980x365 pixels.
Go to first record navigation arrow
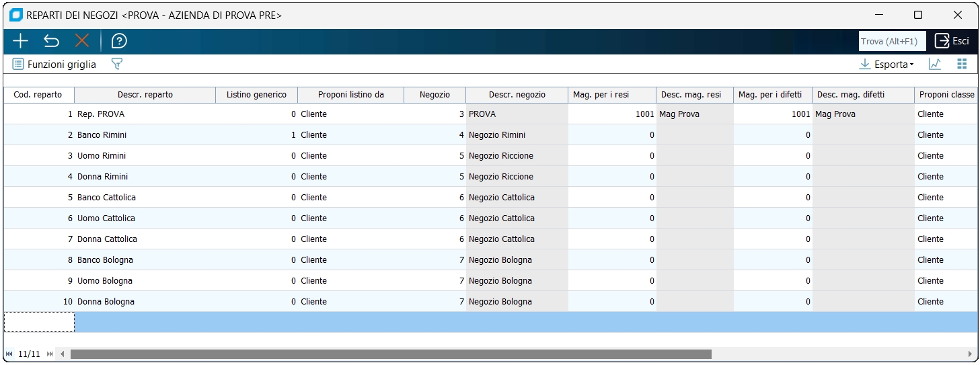tap(9, 354)
